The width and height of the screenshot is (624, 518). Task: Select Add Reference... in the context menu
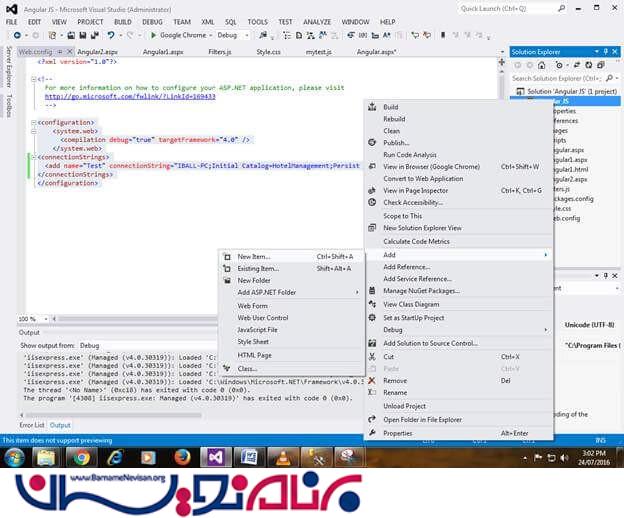(406, 267)
